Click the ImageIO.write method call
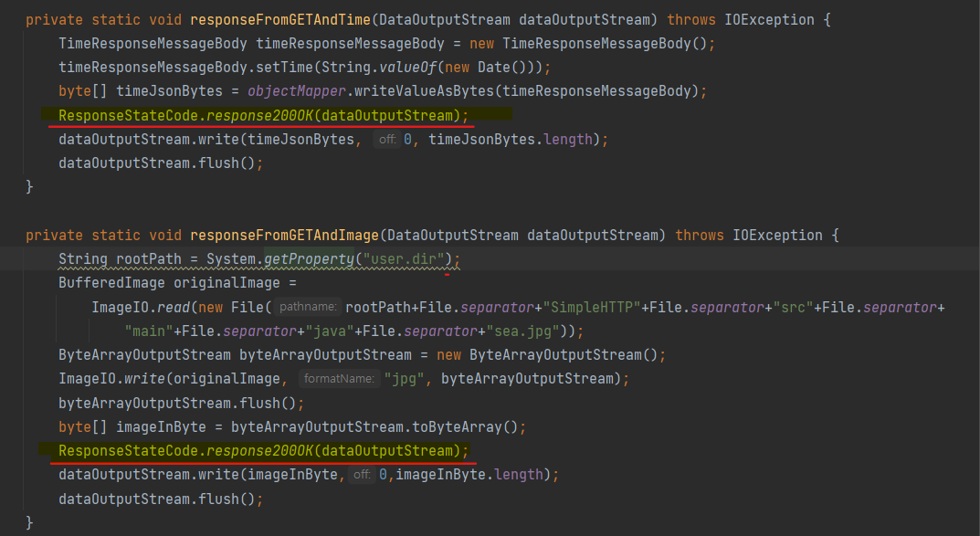The image size is (980, 536). [x=111, y=379]
